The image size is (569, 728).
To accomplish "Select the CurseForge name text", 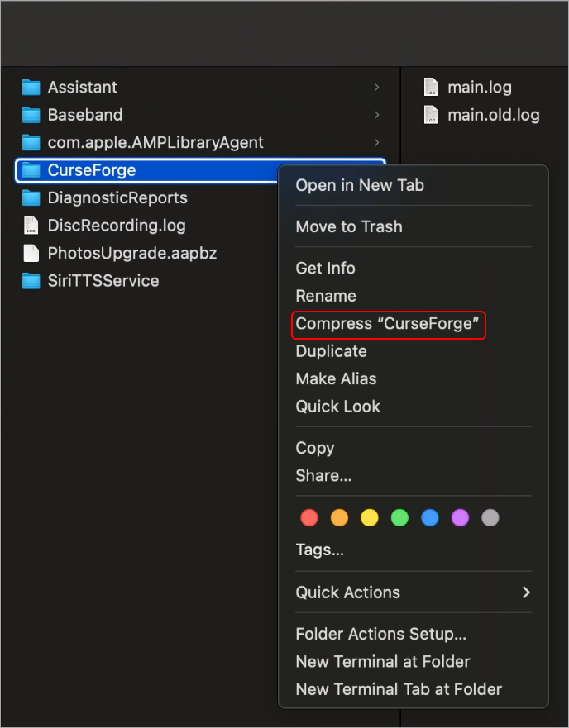I will (x=92, y=170).
